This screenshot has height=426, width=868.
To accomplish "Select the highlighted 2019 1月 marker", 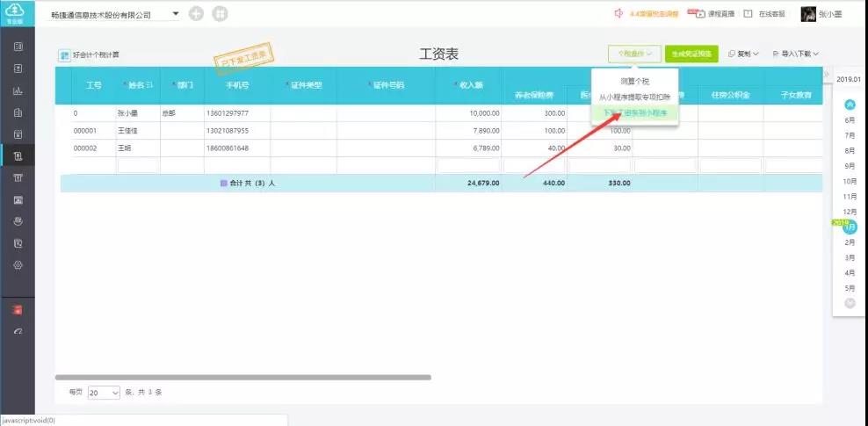I will [850, 227].
